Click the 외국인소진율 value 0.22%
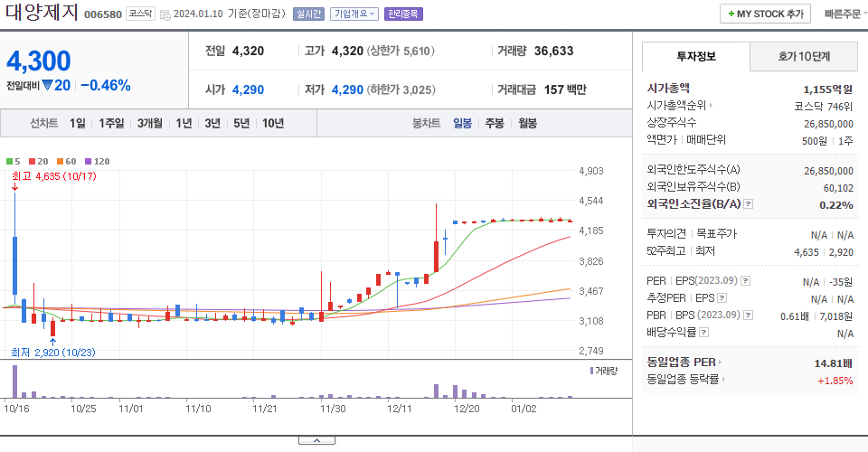 click(835, 204)
